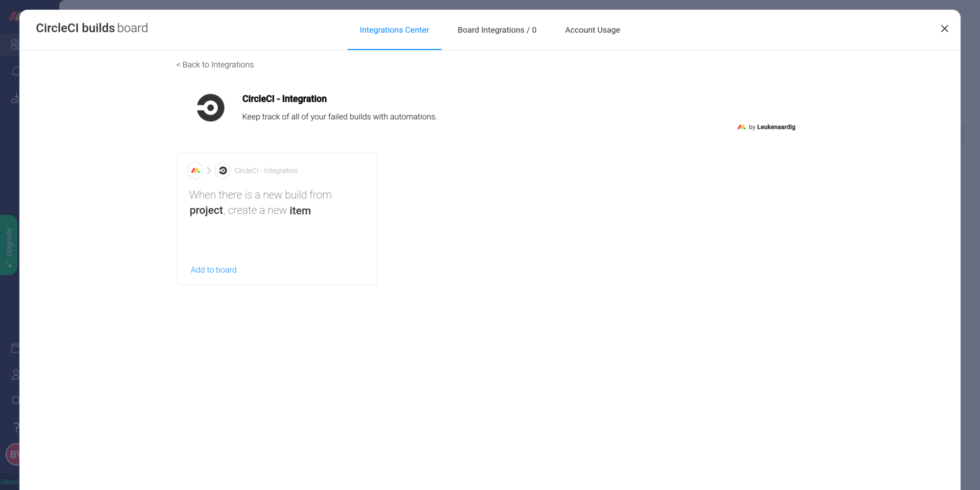Open the Account Usage tab
Image resolution: width=980 pixels, height=490 pixels.
592,30
